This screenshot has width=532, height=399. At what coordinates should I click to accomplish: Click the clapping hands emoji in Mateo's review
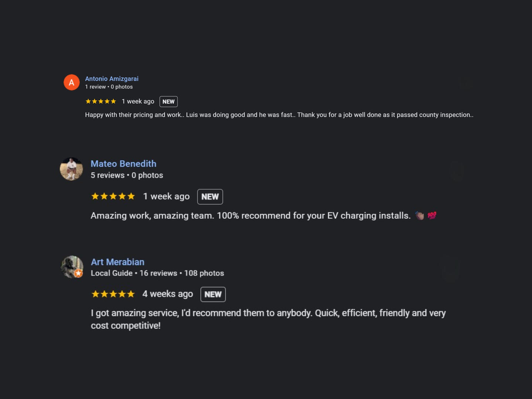(x=419, y=215)
